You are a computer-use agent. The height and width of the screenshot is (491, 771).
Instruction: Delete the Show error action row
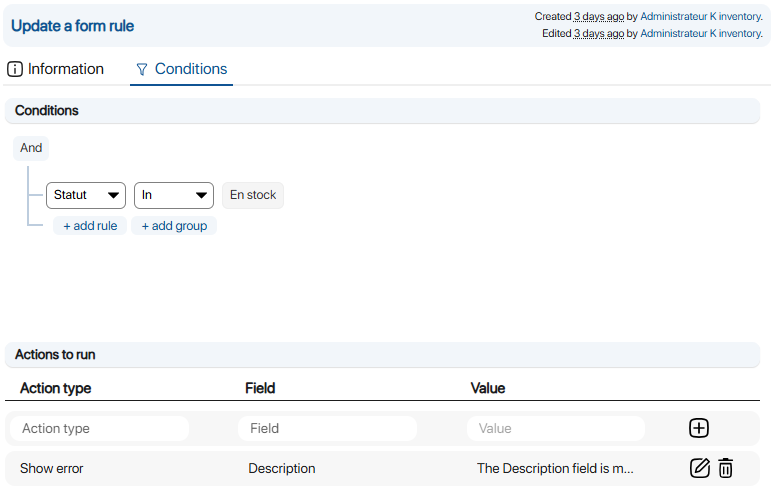(x=726, y=468)
